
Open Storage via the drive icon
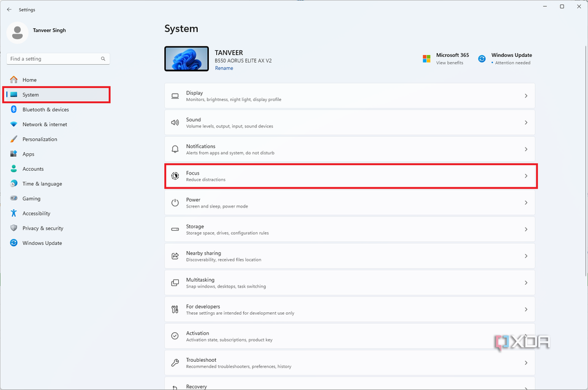(175, 229)
